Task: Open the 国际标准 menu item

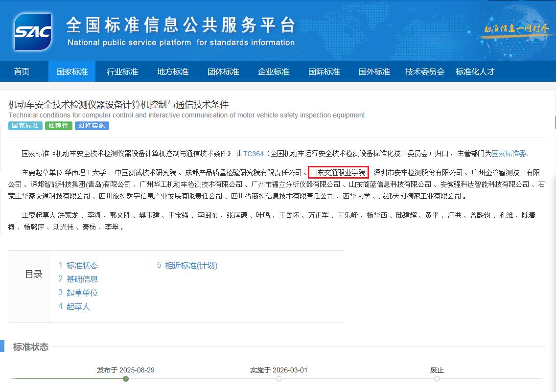Action: tap(324, 71)
